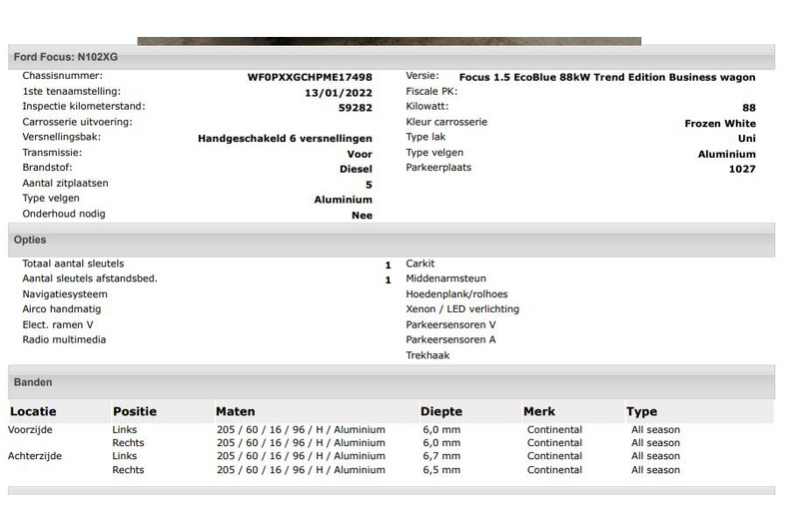Select chassis number WF0PXXGCHPME17498

[x=310, y=77]
